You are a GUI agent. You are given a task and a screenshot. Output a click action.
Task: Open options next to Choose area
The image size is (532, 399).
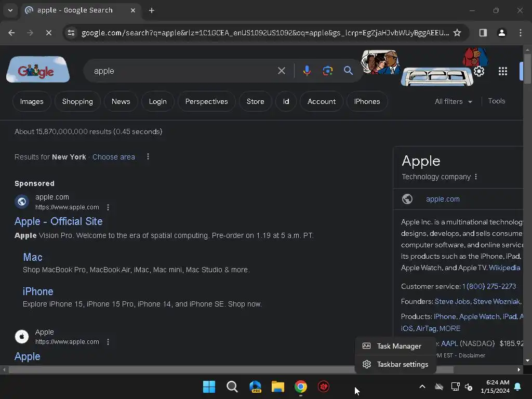(x=148, y=156)
